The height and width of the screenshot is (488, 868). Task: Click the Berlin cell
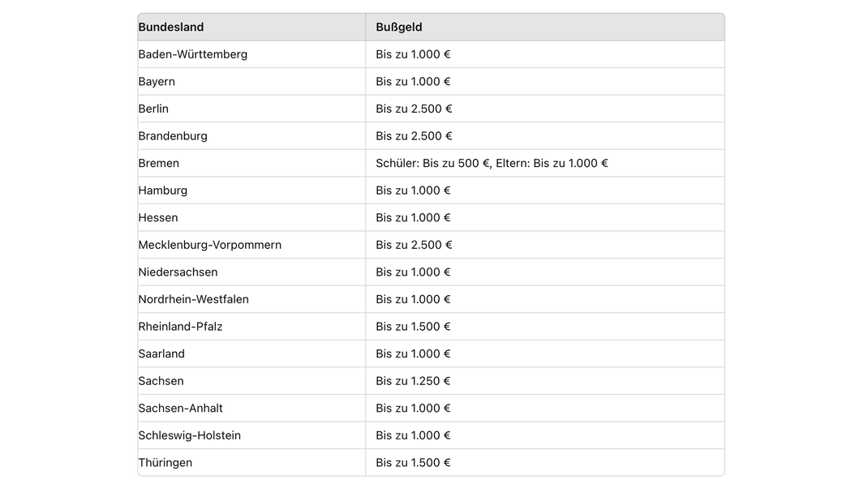(153, 109)
